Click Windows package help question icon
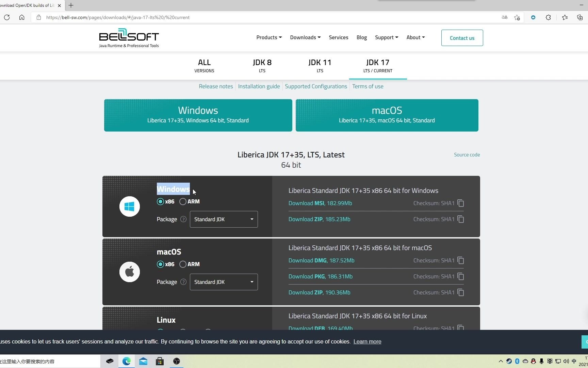The height and width of the screenshot is (368, 588). (x=183, y=219)
